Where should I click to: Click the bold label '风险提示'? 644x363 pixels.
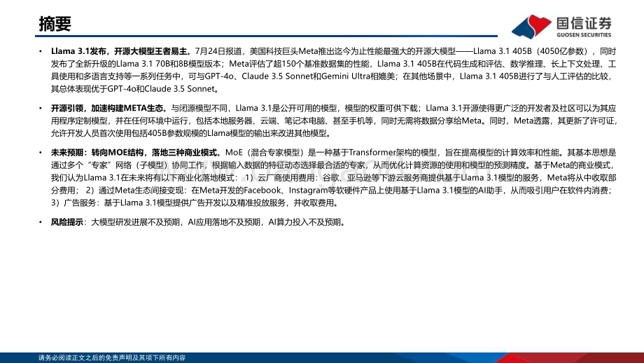coord(67,222)
